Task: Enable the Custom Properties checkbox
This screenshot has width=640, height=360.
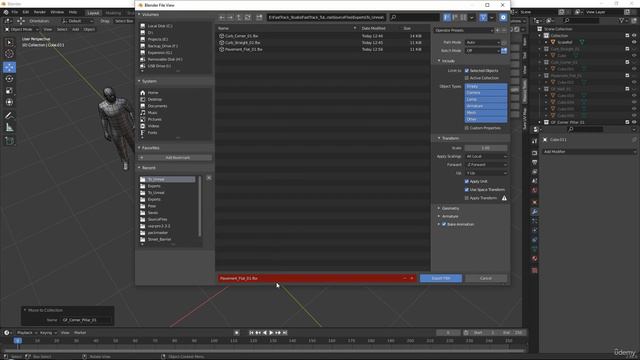Action: pos(467,128)
